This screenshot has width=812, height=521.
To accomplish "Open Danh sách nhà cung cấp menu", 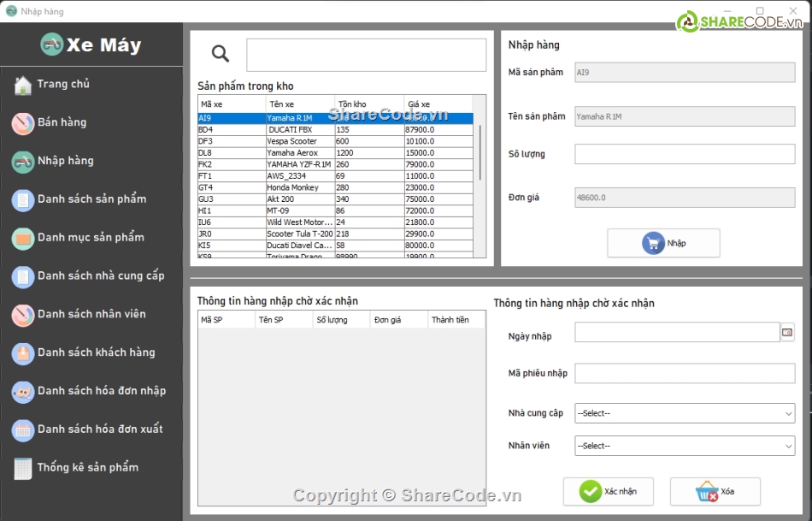I will pyautogui.click(x=100, y=276).
